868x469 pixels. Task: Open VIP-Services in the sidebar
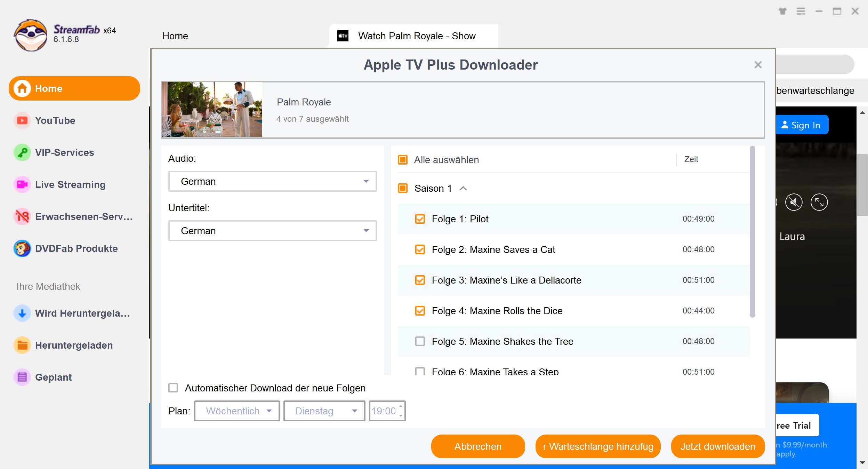(74, 152)
